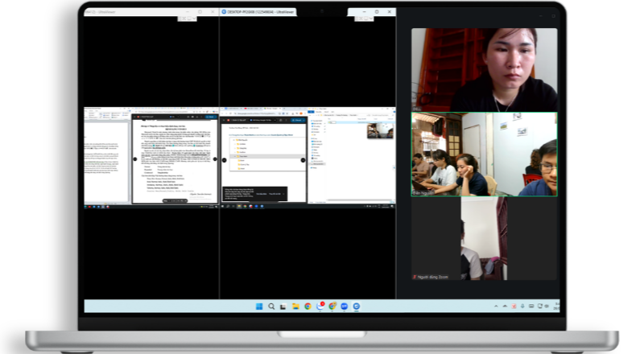644x354 pixels.
Task: Click the taskbar Search icon
Action: pyautogui.click(x=271, y=307)
